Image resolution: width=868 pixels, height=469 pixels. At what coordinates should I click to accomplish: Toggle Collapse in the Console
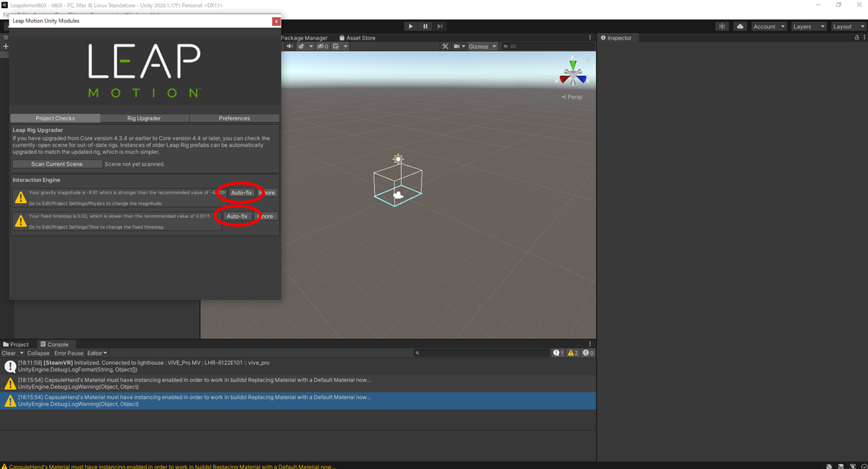pyautogui.click(x=38, y=354)
